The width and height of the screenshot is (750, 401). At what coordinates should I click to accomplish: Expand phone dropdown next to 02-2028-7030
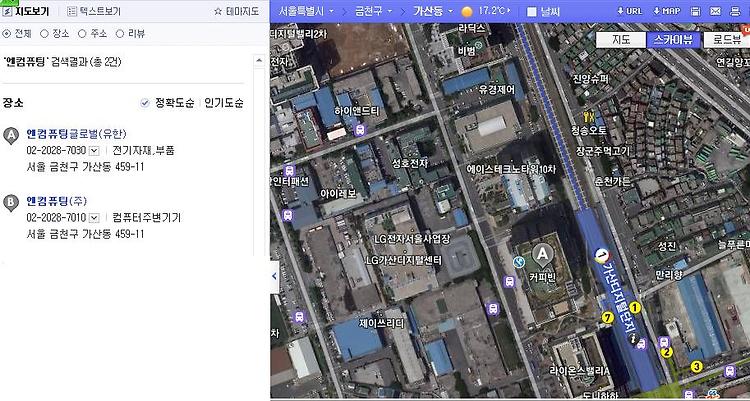click(x=94, y=151)
